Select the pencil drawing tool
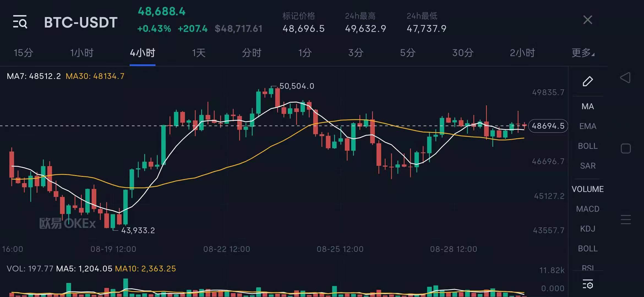The height and width of the screenshot is (297, 644). tap(588, 81)
